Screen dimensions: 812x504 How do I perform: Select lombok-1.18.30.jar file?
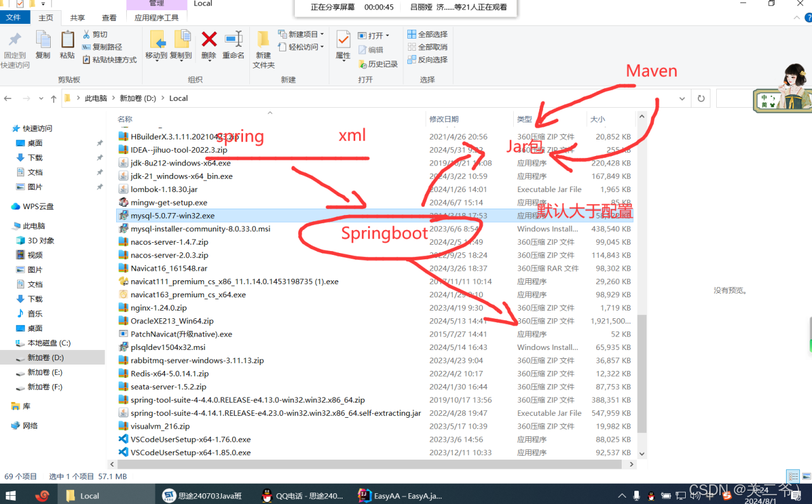click(x=164, y=189)
